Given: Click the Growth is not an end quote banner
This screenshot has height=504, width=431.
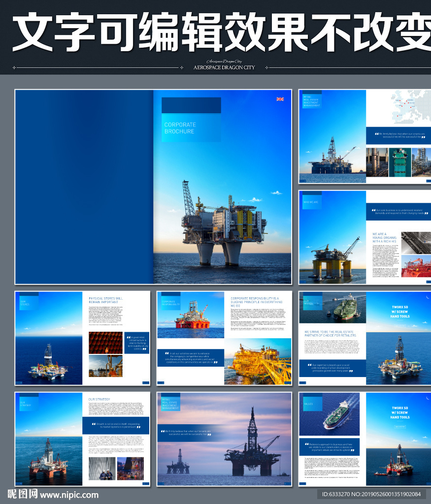Looking at the screenshot, I should 116,425.
